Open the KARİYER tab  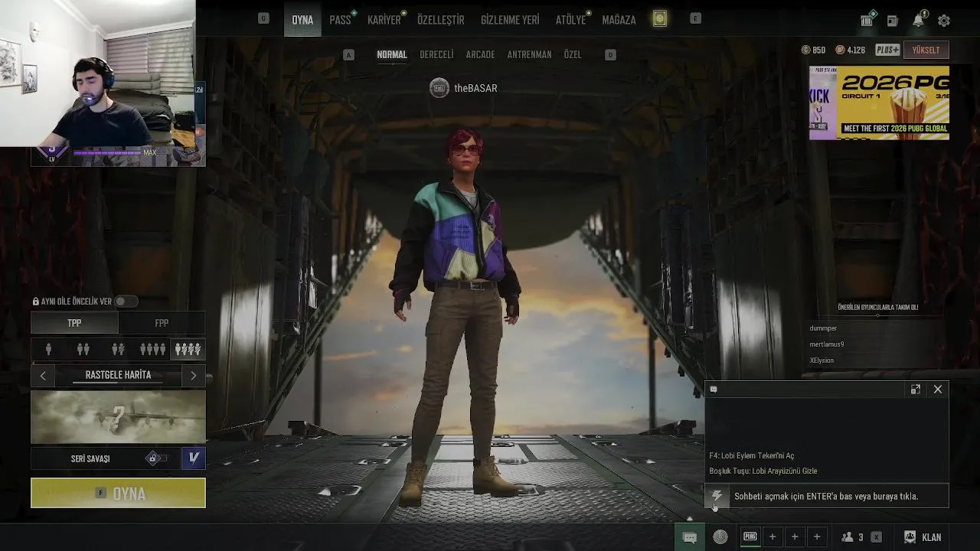point(384,20)
